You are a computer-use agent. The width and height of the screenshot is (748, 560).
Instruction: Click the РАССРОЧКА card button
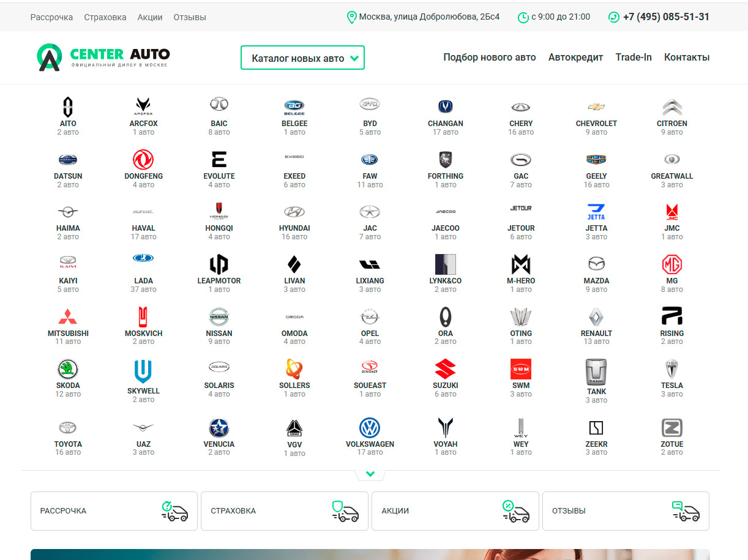click(114, 511)
